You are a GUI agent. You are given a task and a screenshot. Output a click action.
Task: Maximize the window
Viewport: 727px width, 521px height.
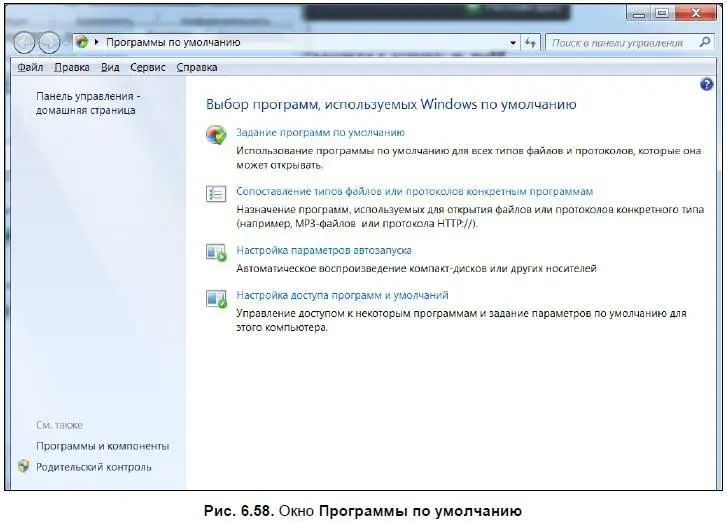(x=663, y=13)
